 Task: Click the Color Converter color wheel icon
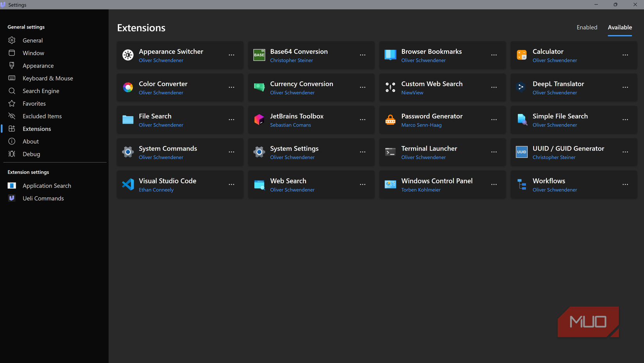click(128, 87)
